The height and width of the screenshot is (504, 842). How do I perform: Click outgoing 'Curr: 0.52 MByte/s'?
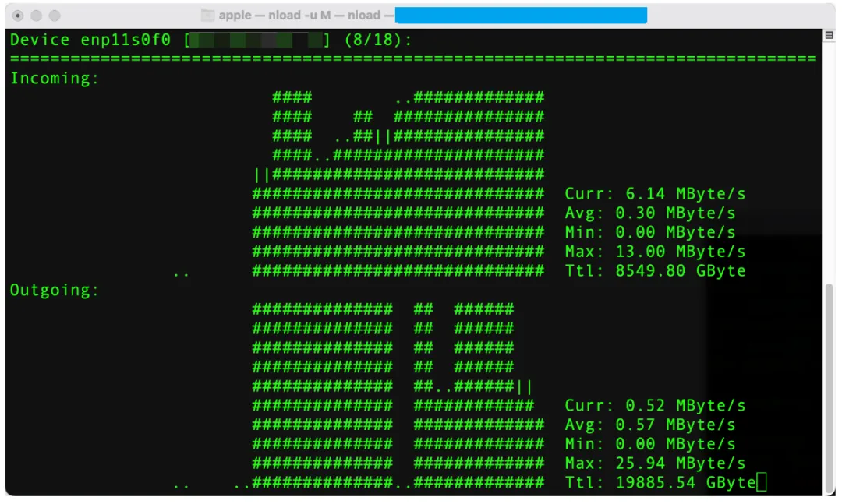click(655, 405)
